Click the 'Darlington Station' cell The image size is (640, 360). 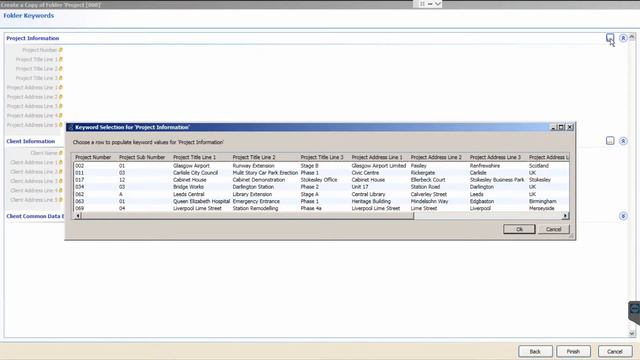coord(253,187)
